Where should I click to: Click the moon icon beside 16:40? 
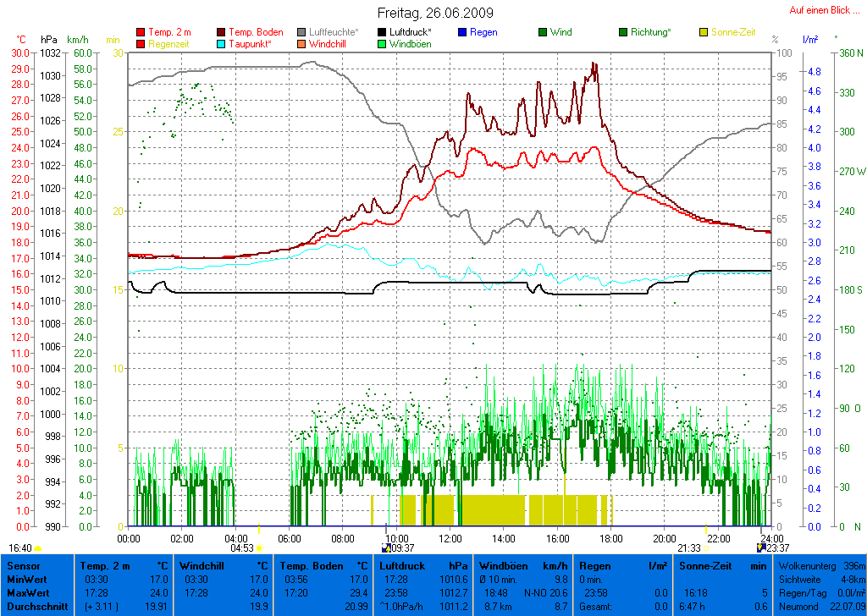pyautogui.click(x=38, y=547)
